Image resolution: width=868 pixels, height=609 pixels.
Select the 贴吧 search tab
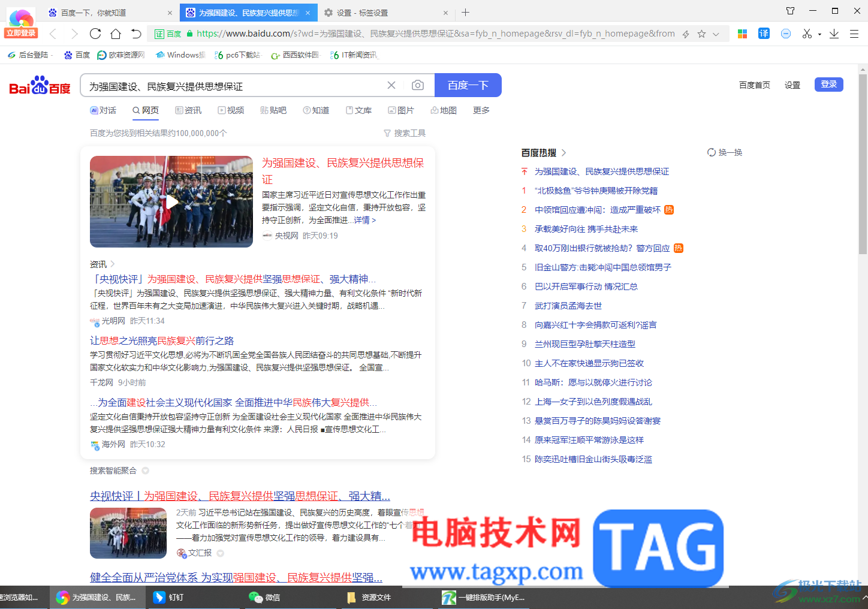point(273,110)
